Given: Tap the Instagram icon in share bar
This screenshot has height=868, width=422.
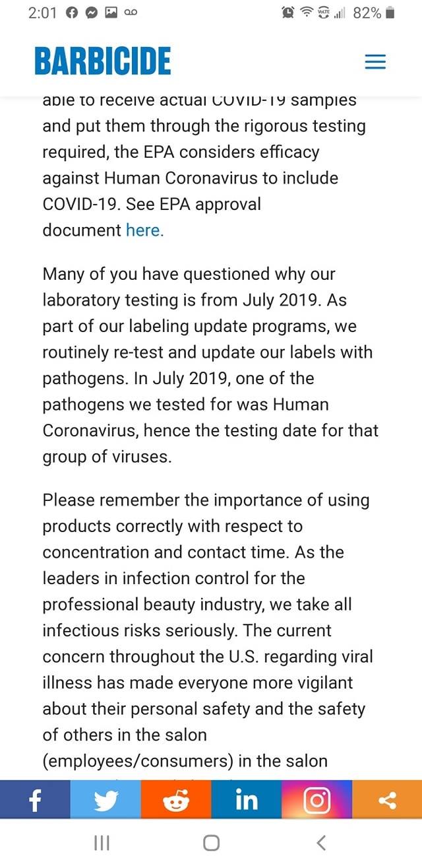Looking at the screenshot, I should click(316, 800).
